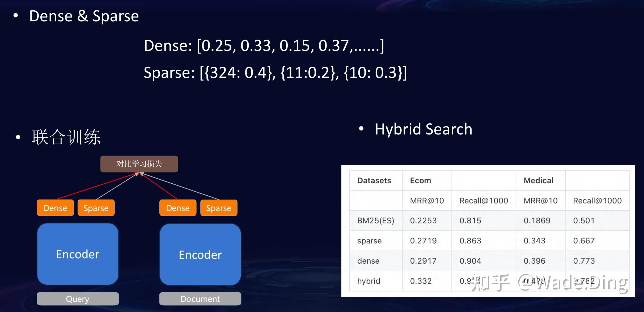Click the gray Document label box
Screen dimensions: 644x312
point(200,299)
